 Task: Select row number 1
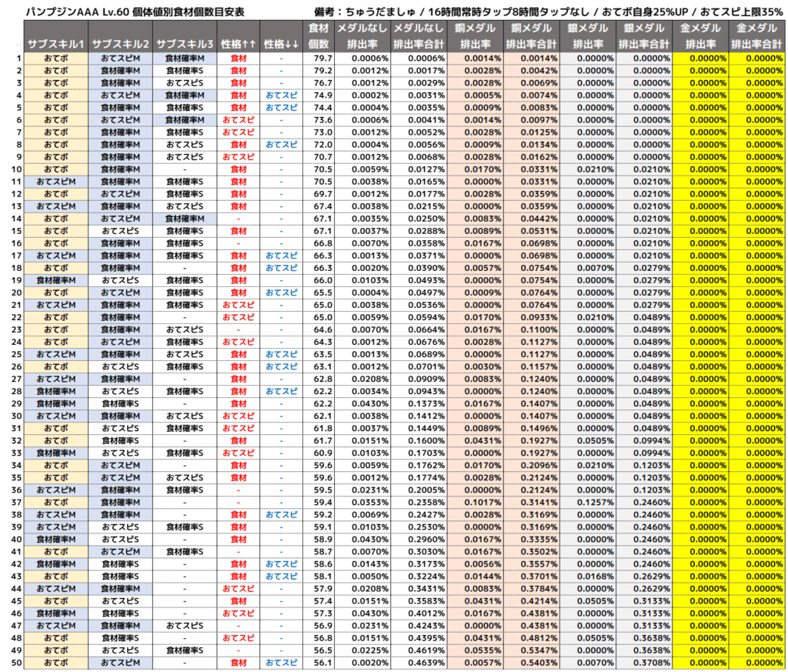tap(18, 59)
